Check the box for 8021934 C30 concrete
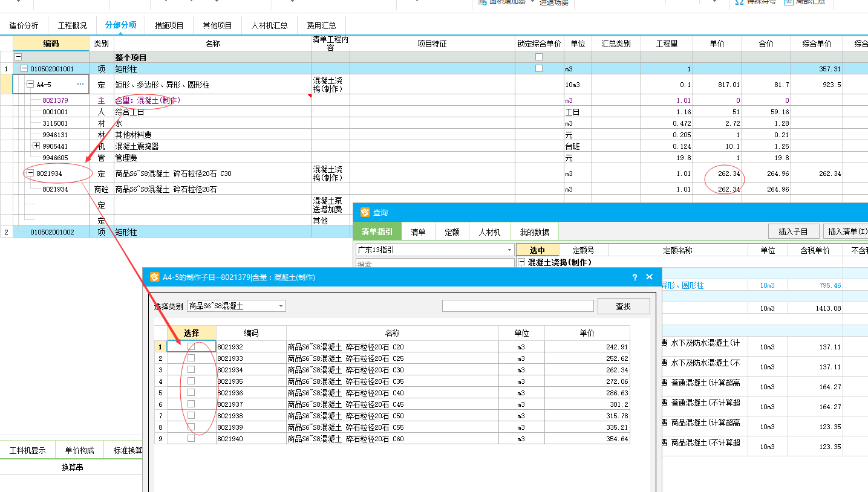This screenshot has width=868, height=492. [191, 370]
